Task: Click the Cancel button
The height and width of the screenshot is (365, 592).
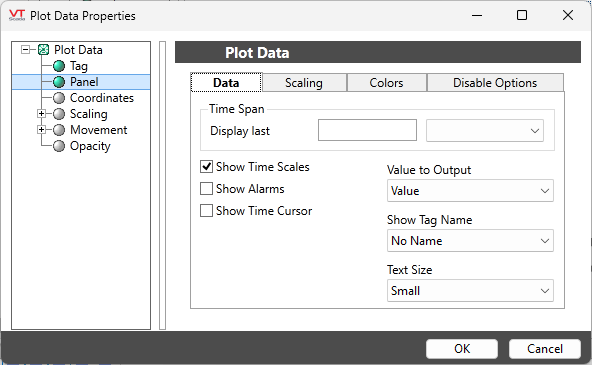Action: 544,348
